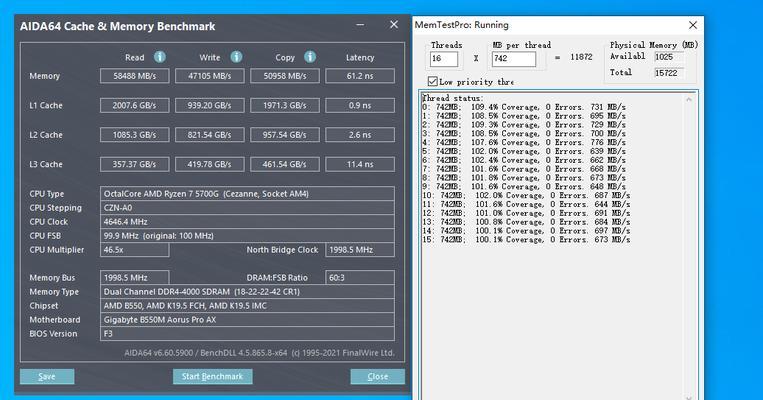This screenshot has width=763, height=400.
Task: Click the Save button in AIDA64
Action: (x=47, y=376)
